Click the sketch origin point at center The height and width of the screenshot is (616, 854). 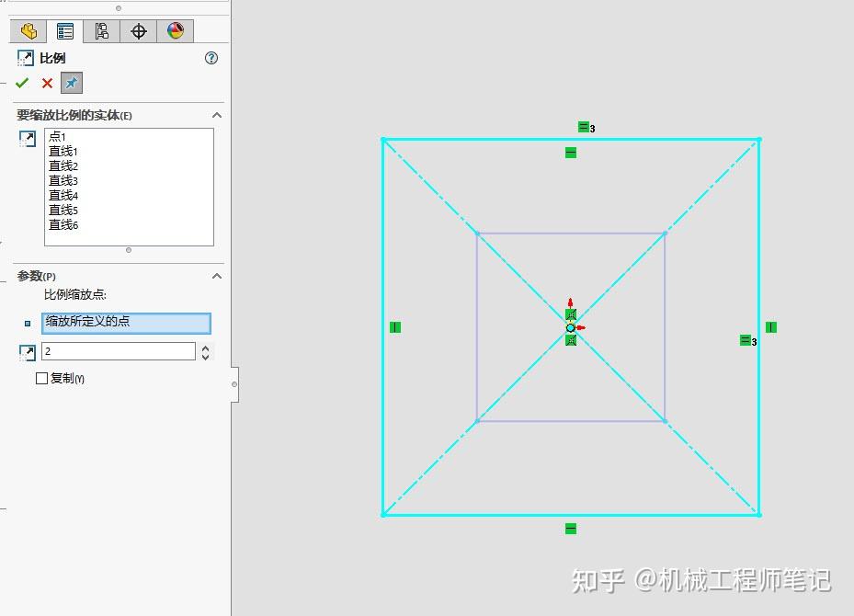(x=570, y=328)
